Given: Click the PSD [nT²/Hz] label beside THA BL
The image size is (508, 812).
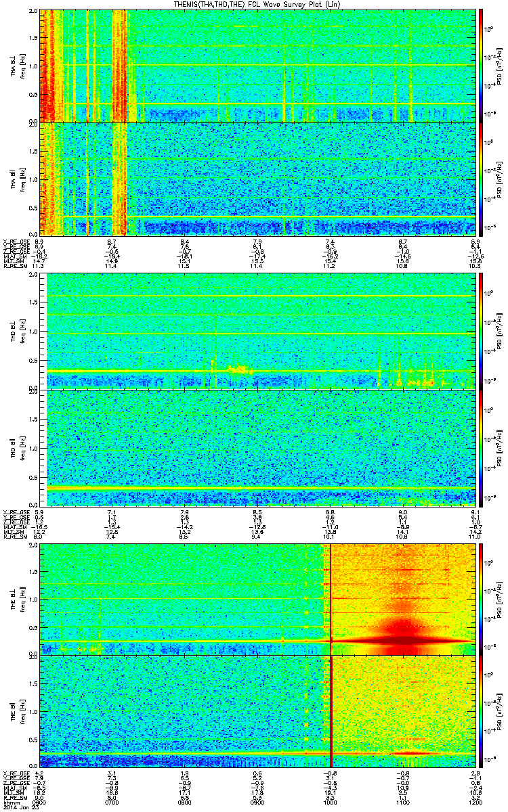Looking at the screenshot, I should [499, 66].
